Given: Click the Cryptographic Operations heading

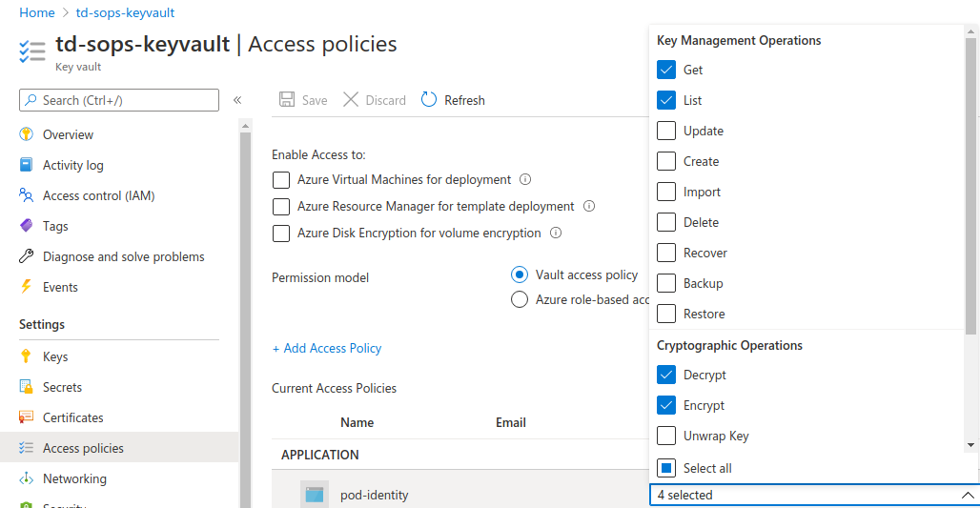Looking at the screenshot, I should 729,345.
